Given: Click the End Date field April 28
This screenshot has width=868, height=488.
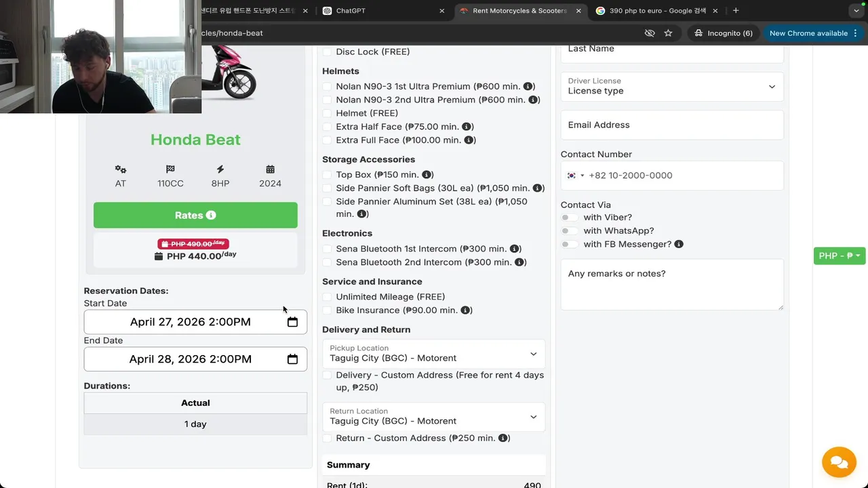Looking at the screenshot, I should (x=195, y=359).
